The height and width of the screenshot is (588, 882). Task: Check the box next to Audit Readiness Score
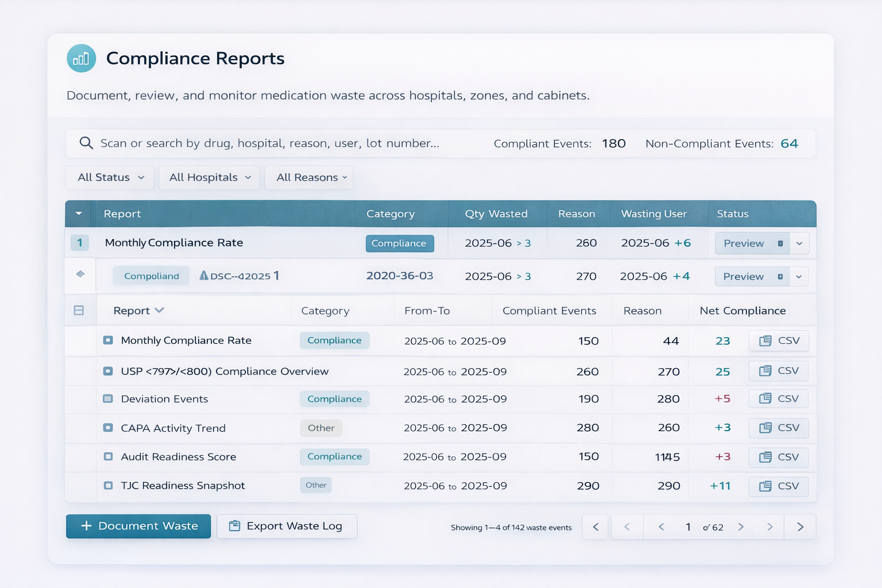pyautogui.click(x=107, y=457)
